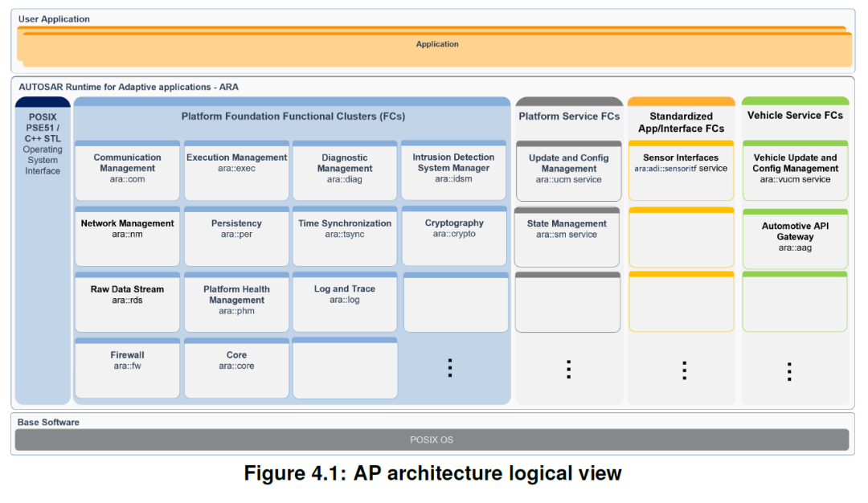Click the Platform Service FCs heading

(569, 117)
